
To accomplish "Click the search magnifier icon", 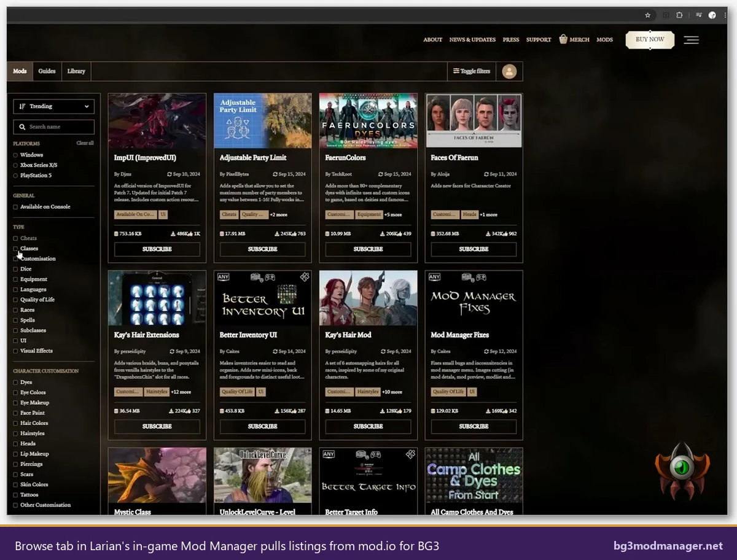I will [23, 126].
